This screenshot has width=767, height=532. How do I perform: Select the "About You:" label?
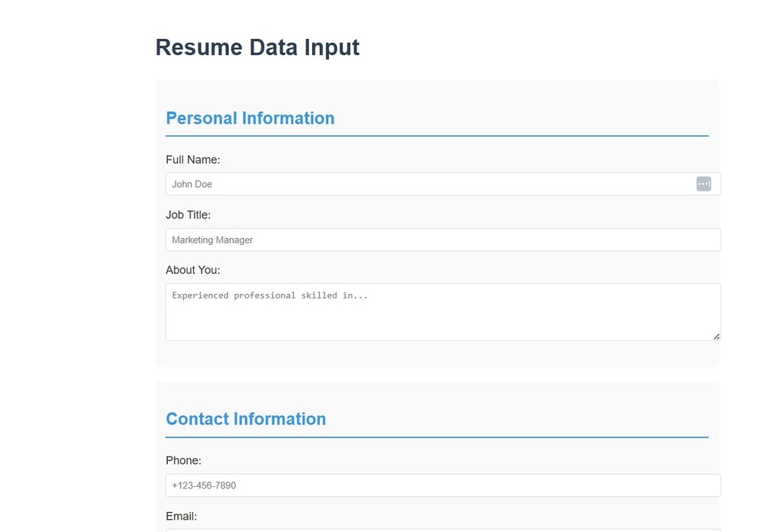192,270
